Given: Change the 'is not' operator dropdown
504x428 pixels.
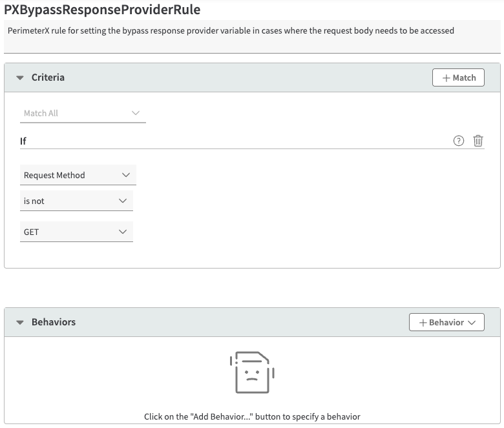Looking at the screenshot, I should click(x=76, y=201).
